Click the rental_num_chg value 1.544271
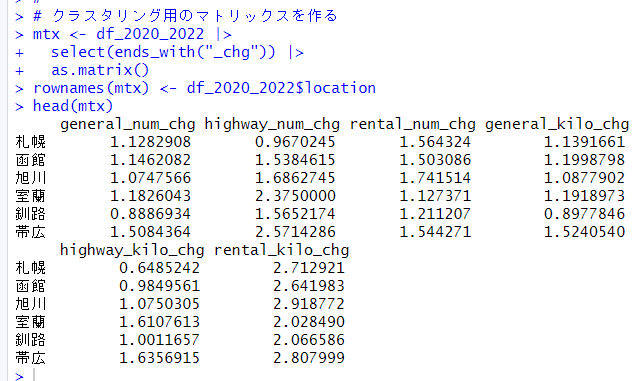The image size is (632, 381). 435,232
